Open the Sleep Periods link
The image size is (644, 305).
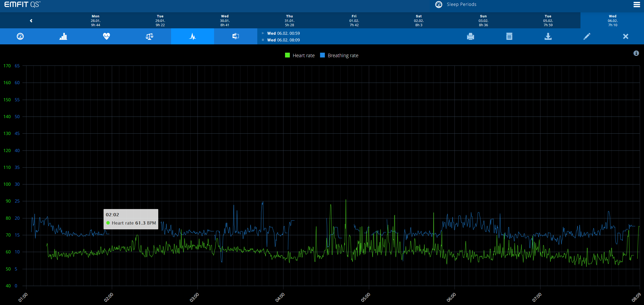click(461, 4)
